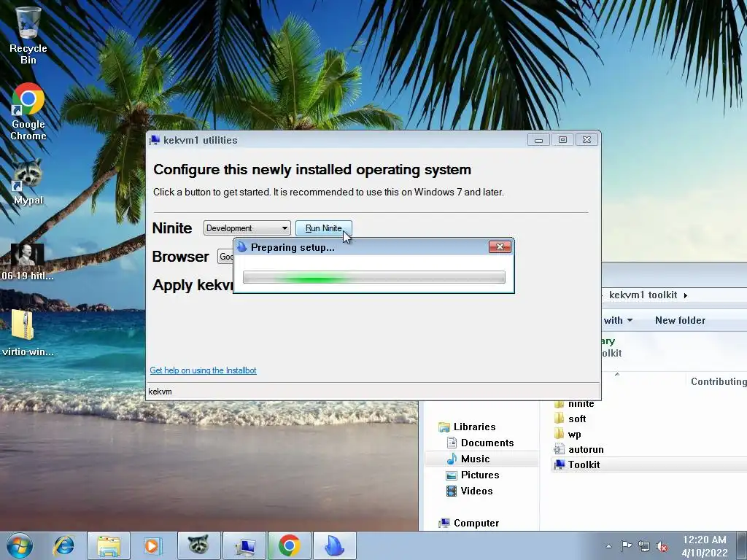Image resolution: width=747 pixels, height=560 pixels.
Task: Open Windows Media Player from the taskbar
Action: click(153, 545)
